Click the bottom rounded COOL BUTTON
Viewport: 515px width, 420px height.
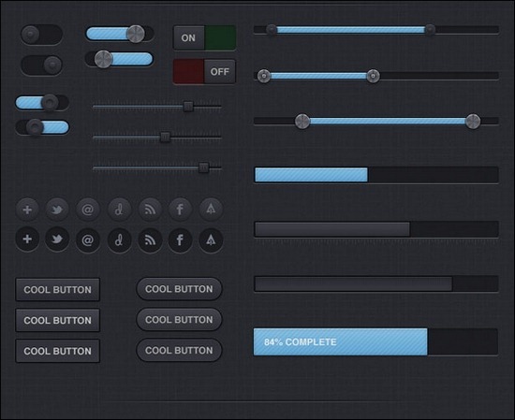[x=179, y=351]
